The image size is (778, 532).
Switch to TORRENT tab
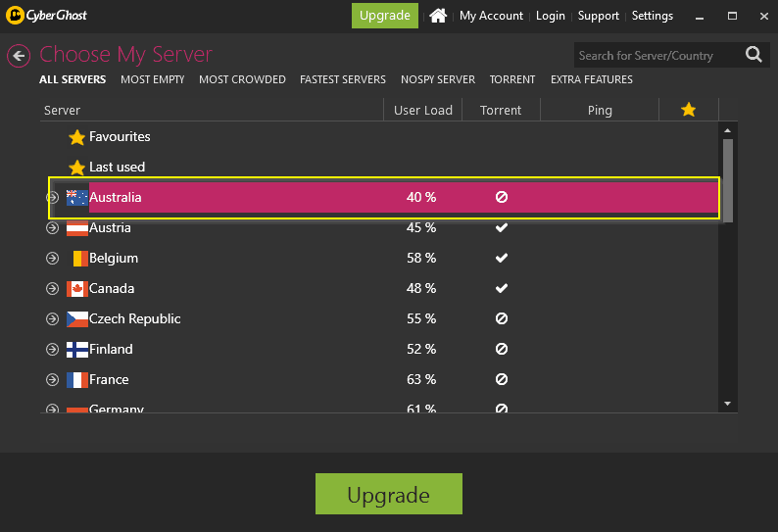[x=512, y=79]
